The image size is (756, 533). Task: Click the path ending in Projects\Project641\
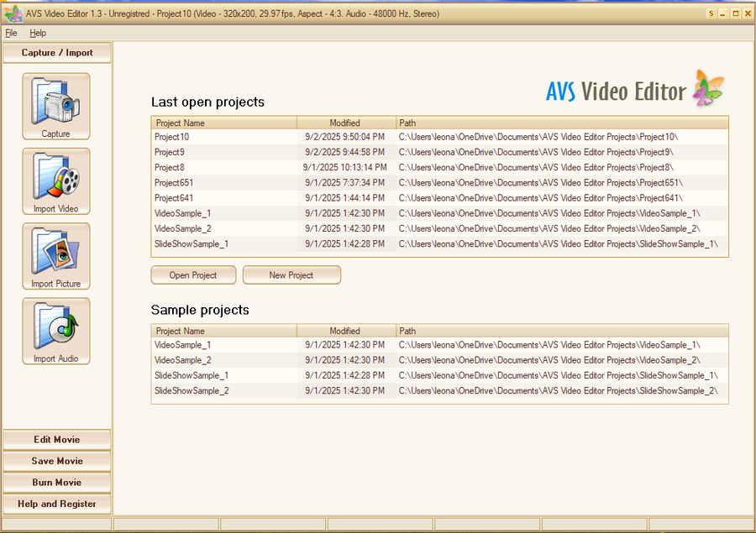(540, 198)
